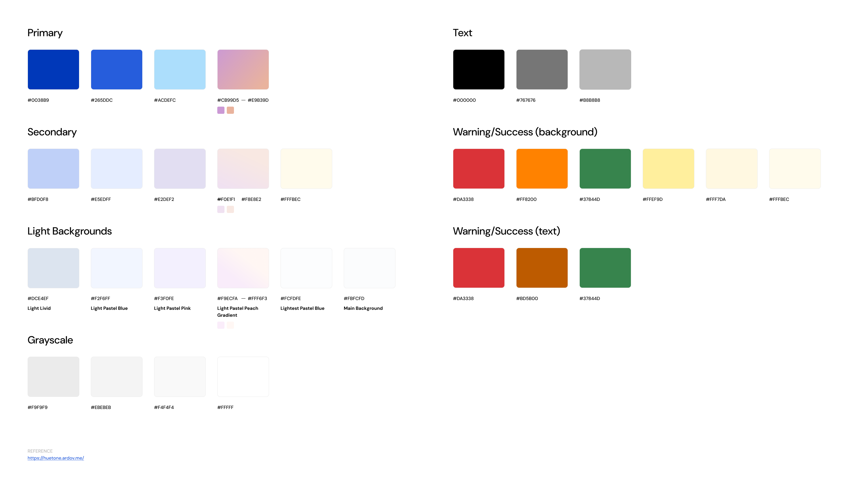Select the #0038B9 dark blue Primary swatch
Screen dimensions: 868x488
coord(53,70)
